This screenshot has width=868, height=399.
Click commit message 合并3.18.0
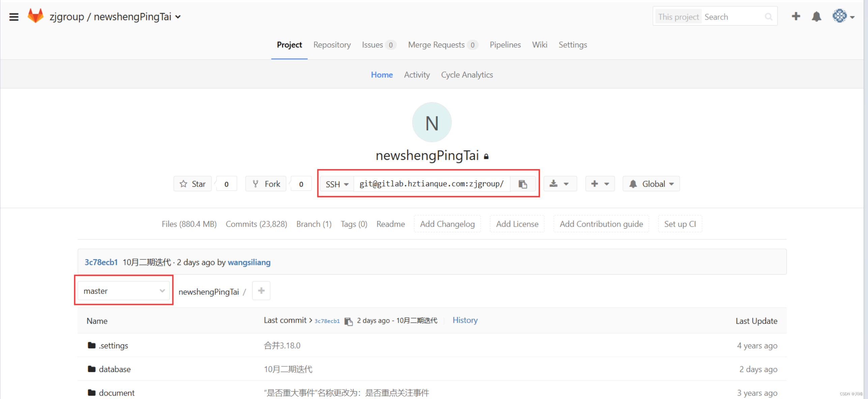(282, 345)
